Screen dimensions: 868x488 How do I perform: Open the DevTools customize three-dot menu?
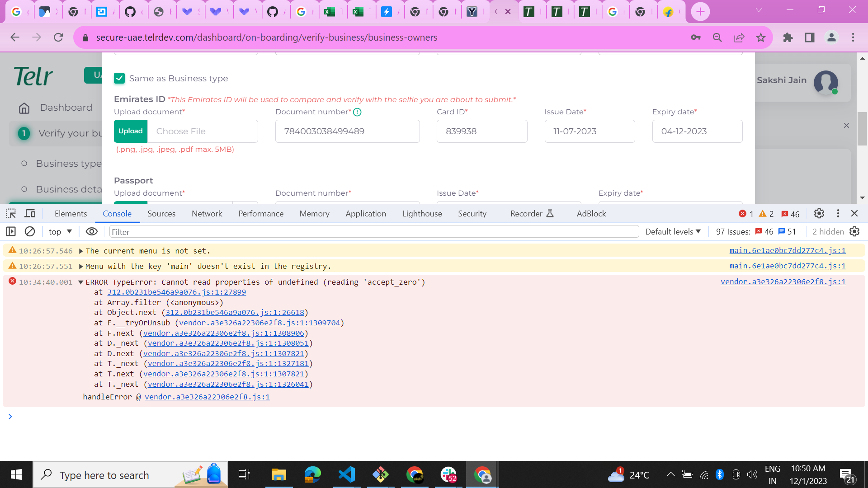point(838,213)
